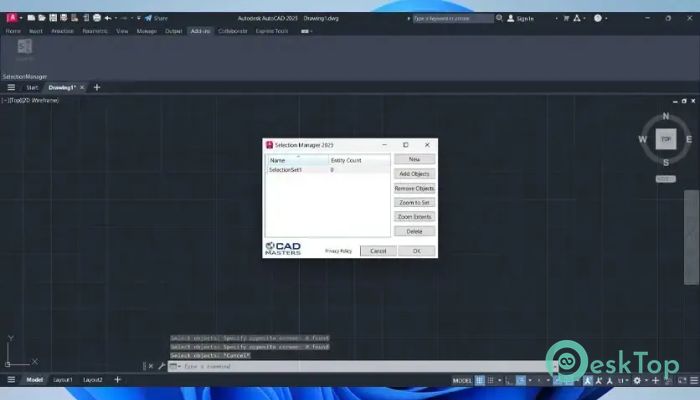Switch to the Layout1 tab
Image resolution: width=700 pixels, height=400 pixels.
click(62, 380)
